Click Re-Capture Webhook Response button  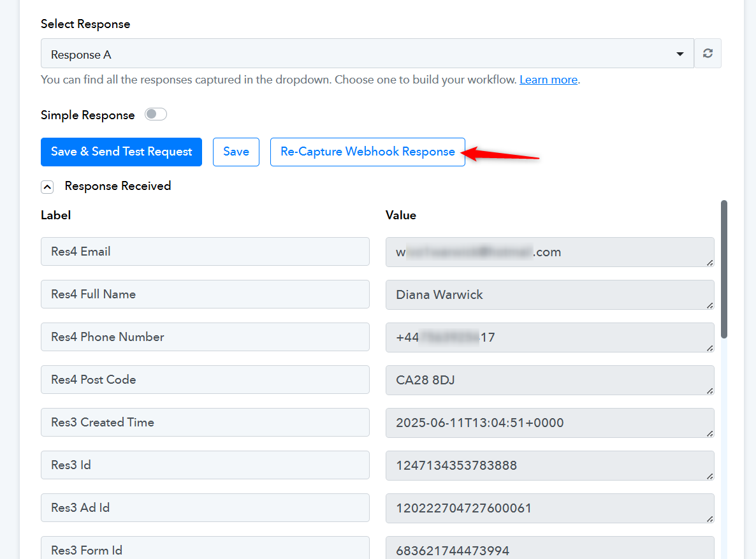coord(367,152)
